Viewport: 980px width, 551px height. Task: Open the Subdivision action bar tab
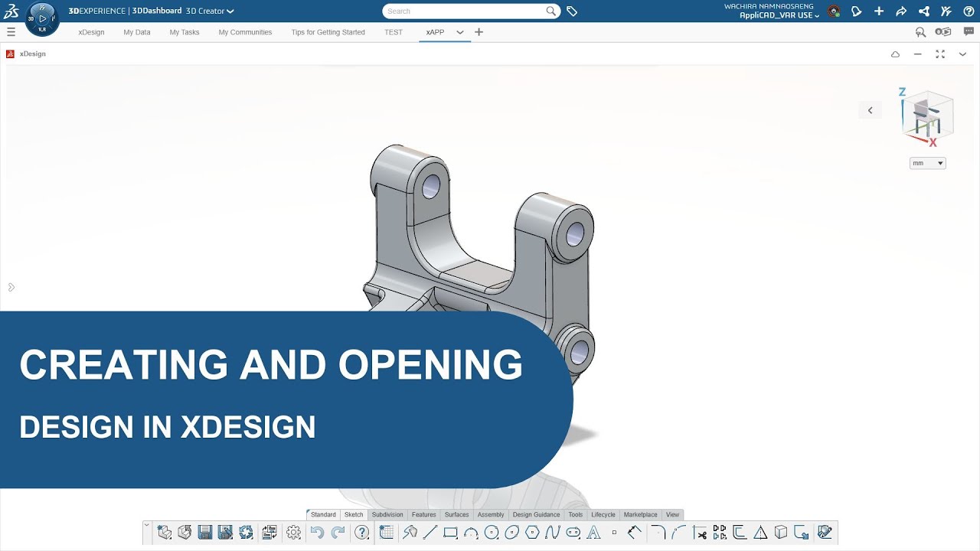point(387,514)
